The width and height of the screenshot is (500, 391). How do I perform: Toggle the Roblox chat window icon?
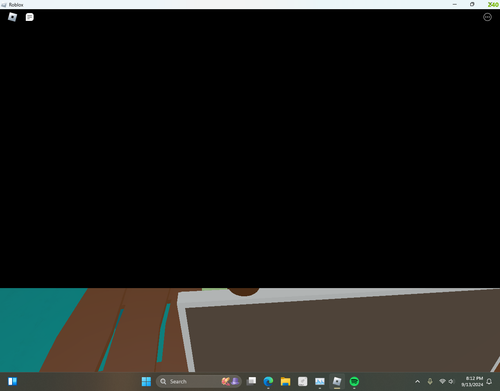(30, 17)
